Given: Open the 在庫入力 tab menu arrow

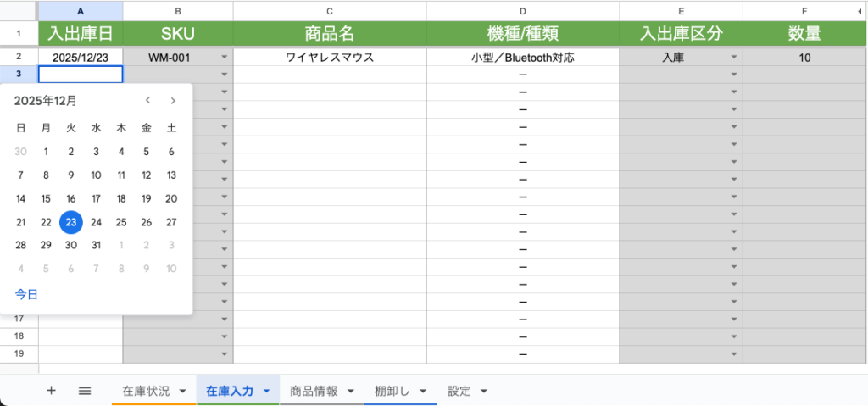Looking at the screenshot, I should 266,392.
